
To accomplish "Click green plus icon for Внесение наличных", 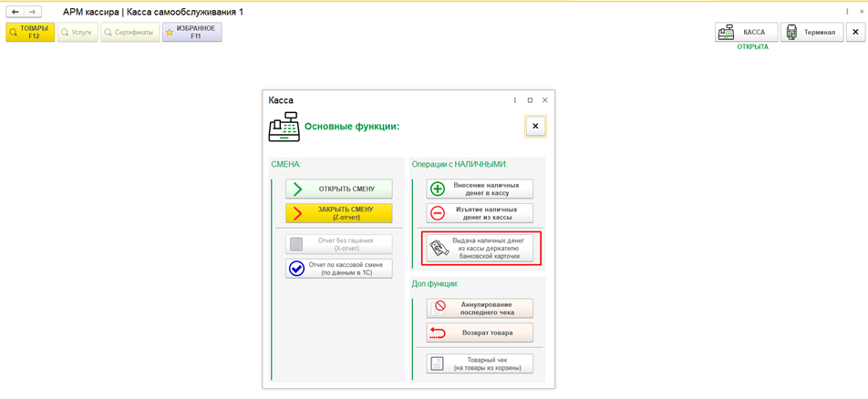I will point(438,189).
